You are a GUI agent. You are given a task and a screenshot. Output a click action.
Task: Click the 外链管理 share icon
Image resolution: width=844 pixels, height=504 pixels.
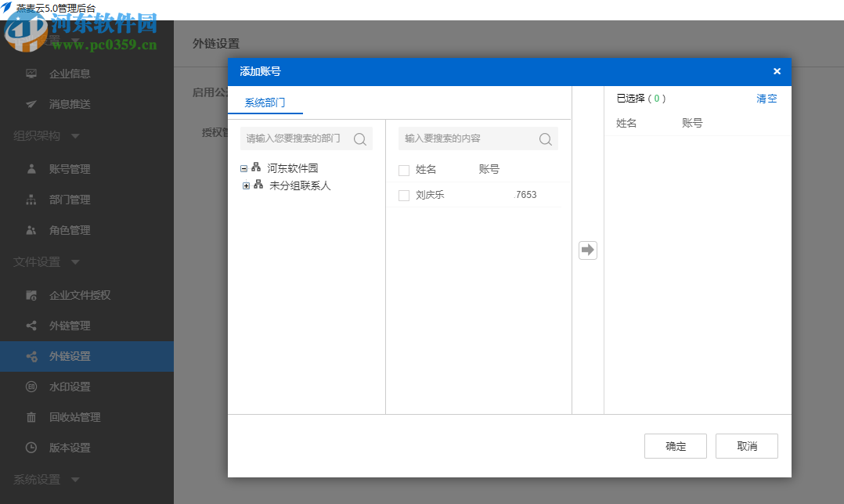click(31, 326)
